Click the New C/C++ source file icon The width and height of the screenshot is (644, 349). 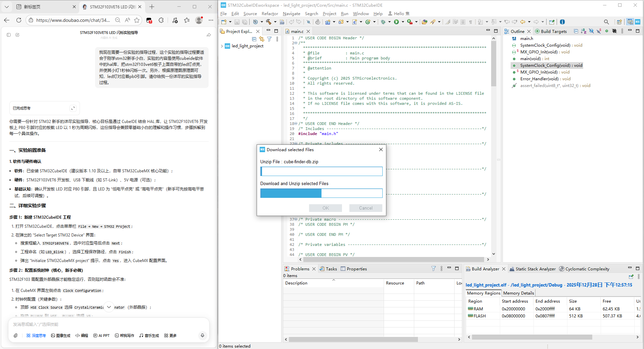coord(354,22)
